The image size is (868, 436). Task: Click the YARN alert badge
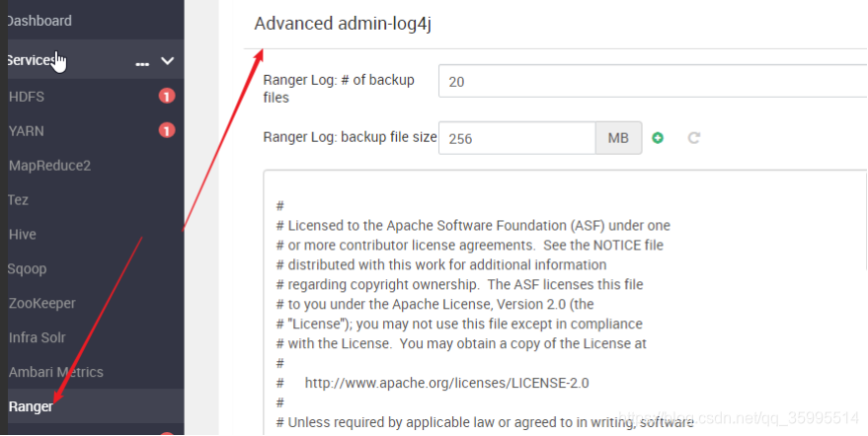click(x=167, y=130)
